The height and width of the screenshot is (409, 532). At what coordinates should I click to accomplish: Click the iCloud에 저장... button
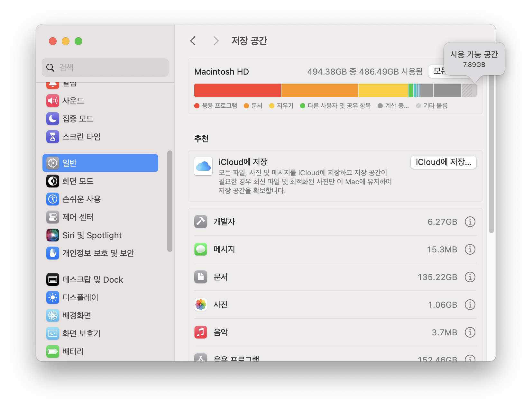[443, 162]
